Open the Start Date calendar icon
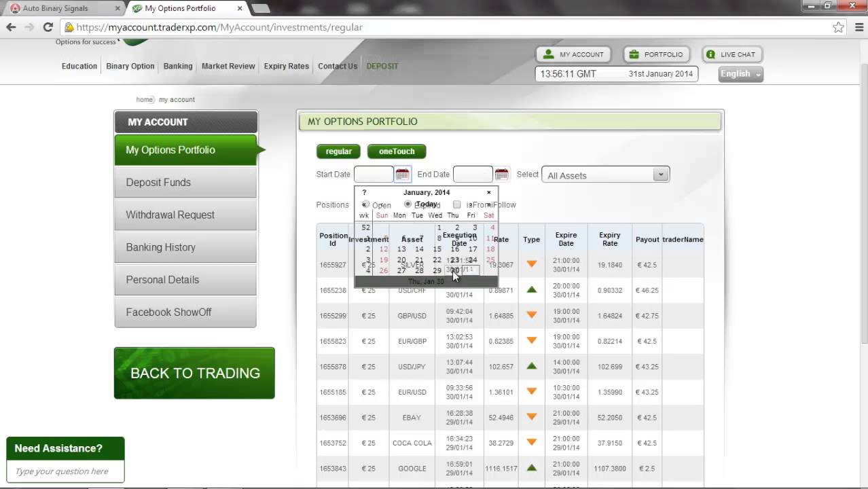 [402, 175]
